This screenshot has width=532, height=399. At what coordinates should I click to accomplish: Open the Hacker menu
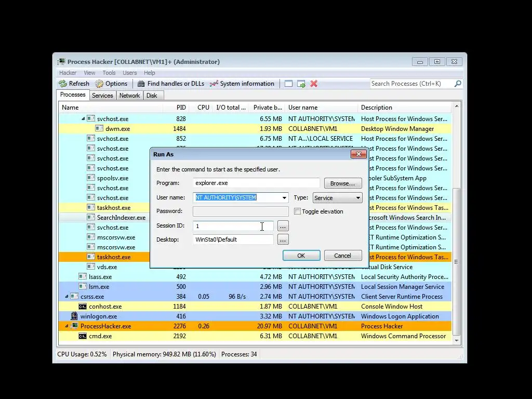[x=68, y=73]
